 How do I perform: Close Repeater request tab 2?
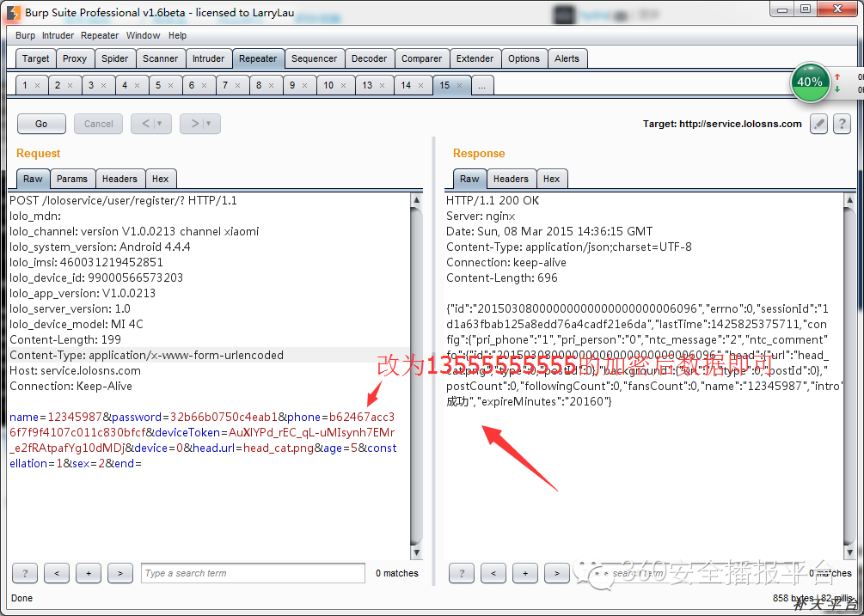point(70,85)
